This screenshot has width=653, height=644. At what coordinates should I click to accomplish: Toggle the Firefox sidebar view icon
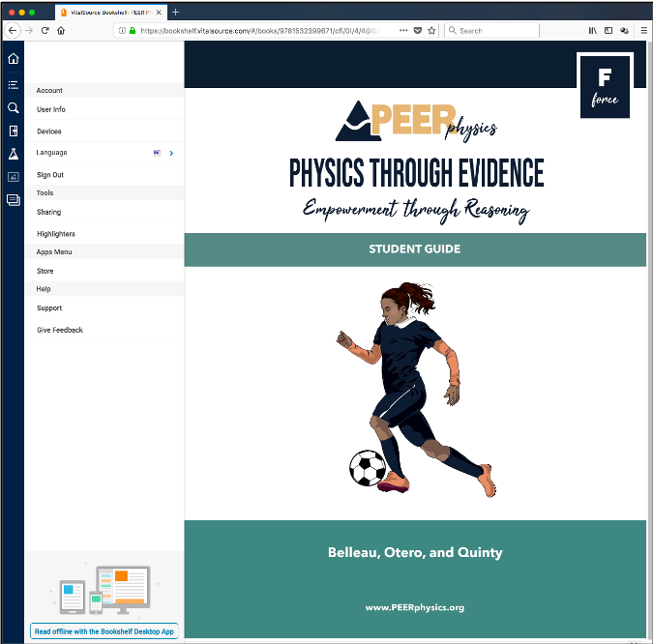(x=608, y=31)
